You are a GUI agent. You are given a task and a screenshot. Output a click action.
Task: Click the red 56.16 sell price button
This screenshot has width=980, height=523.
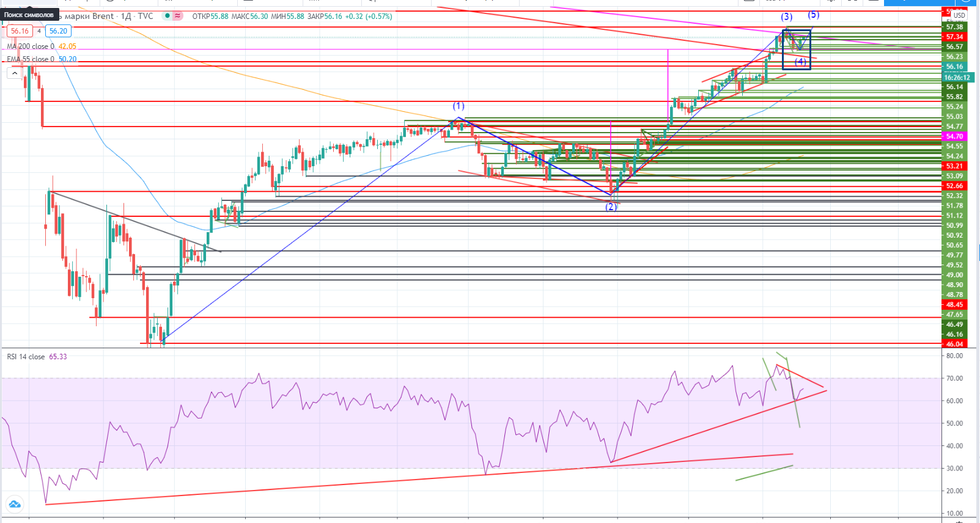click(20, 31)
